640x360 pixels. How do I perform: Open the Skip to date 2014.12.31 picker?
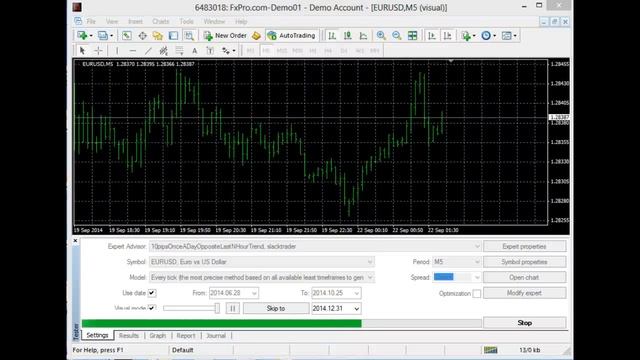click(356, 309)
